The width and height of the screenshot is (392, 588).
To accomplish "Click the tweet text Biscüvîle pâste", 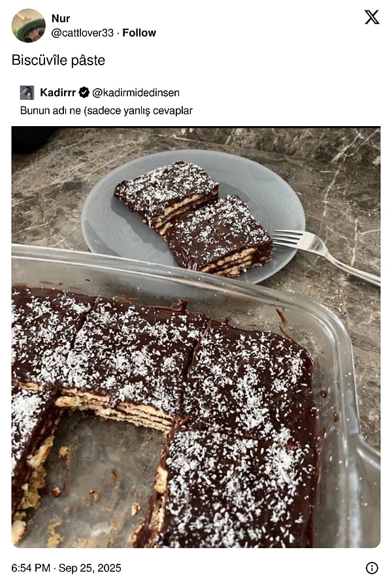I will tap(59, 60).
